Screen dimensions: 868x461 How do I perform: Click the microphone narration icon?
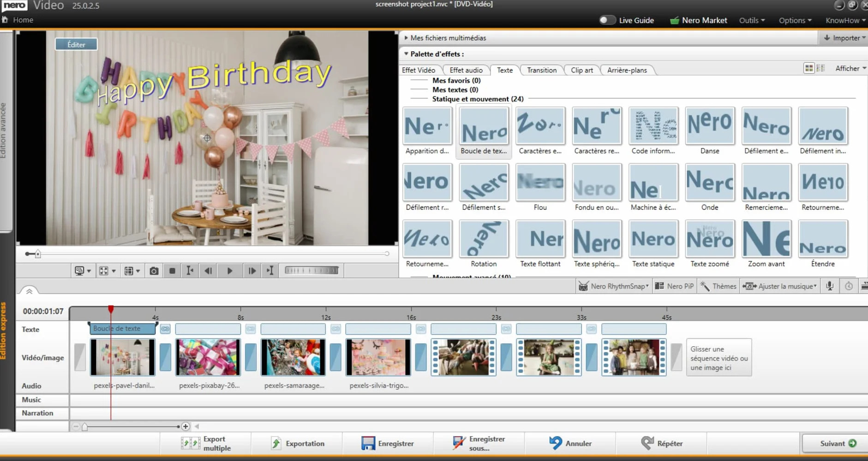[830, 286]
